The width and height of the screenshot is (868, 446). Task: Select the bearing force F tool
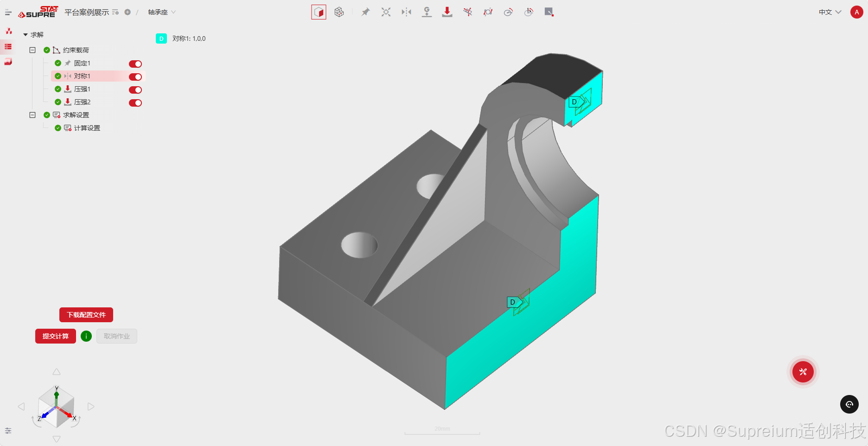[488, 12]
